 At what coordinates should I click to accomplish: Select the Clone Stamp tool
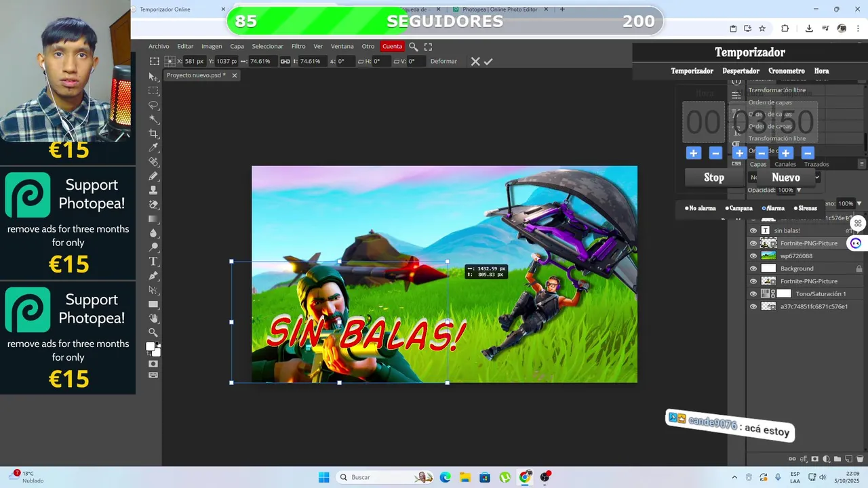(154, 190)
